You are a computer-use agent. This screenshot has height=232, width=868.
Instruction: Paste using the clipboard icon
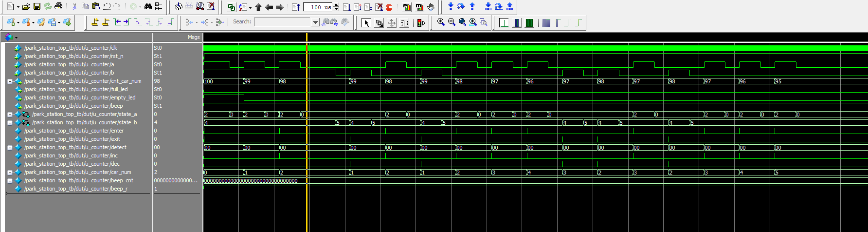[x=96, y=7]
